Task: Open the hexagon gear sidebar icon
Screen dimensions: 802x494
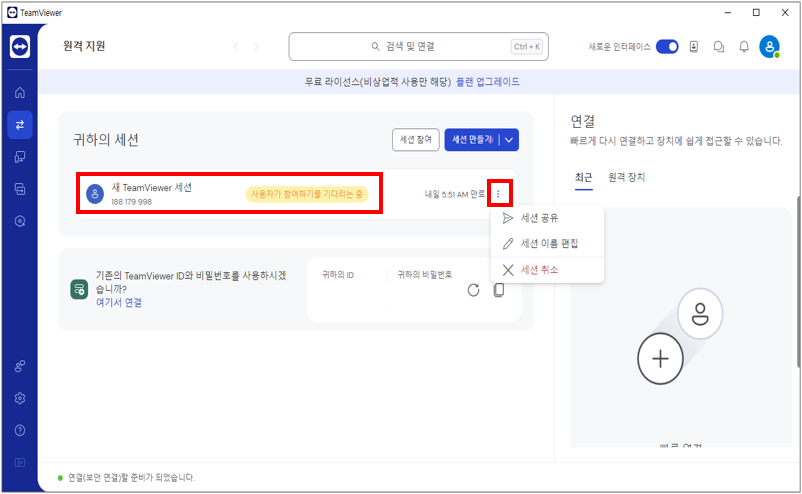Action: tap(20, 221)
